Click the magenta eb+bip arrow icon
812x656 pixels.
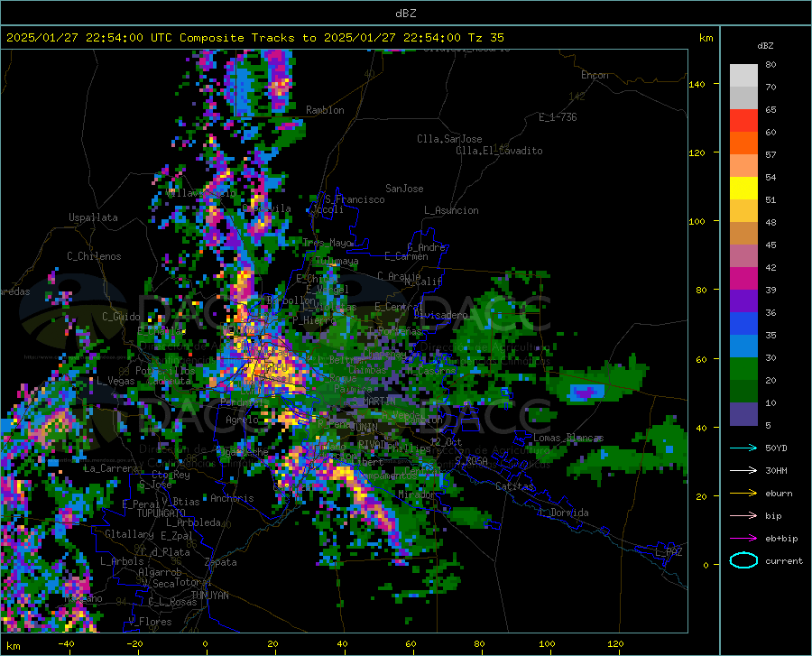743,539
